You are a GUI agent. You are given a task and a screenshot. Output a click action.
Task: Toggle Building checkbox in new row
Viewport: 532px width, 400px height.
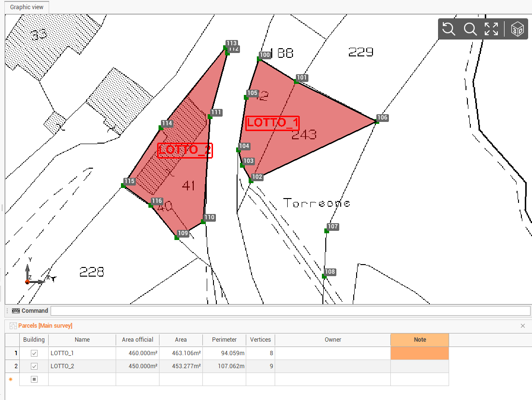point(34,379)
